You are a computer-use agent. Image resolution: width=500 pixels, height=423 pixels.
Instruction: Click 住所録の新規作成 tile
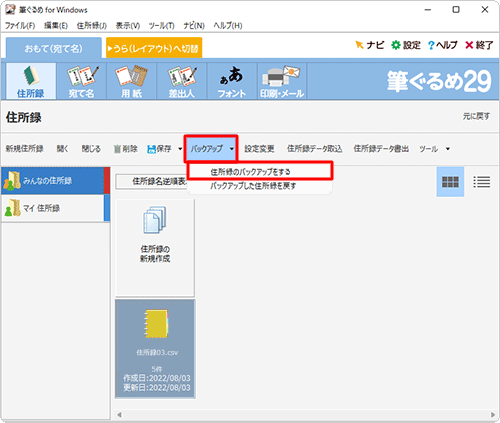tap(155, 248)
